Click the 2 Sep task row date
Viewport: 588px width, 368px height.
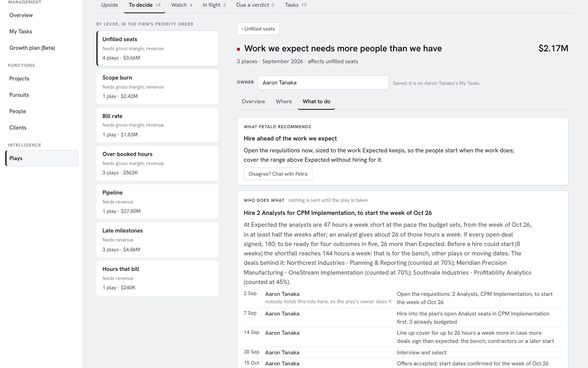(250, 294)
